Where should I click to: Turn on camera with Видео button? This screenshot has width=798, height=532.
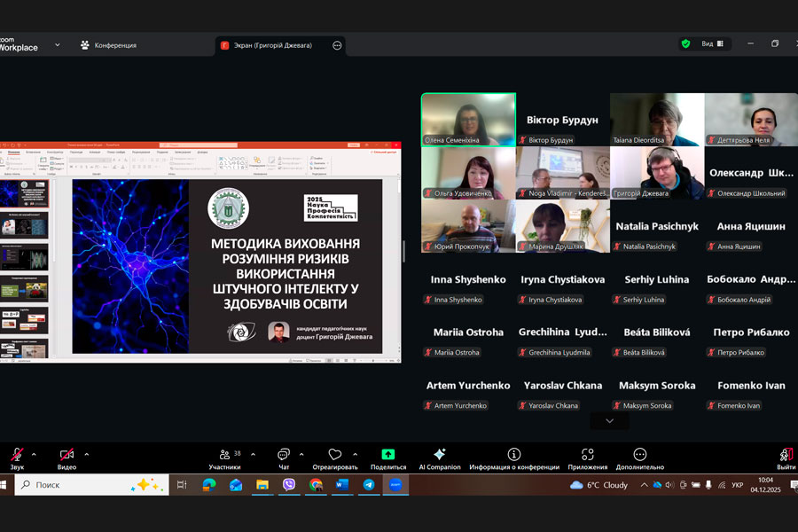pos(66,456)
